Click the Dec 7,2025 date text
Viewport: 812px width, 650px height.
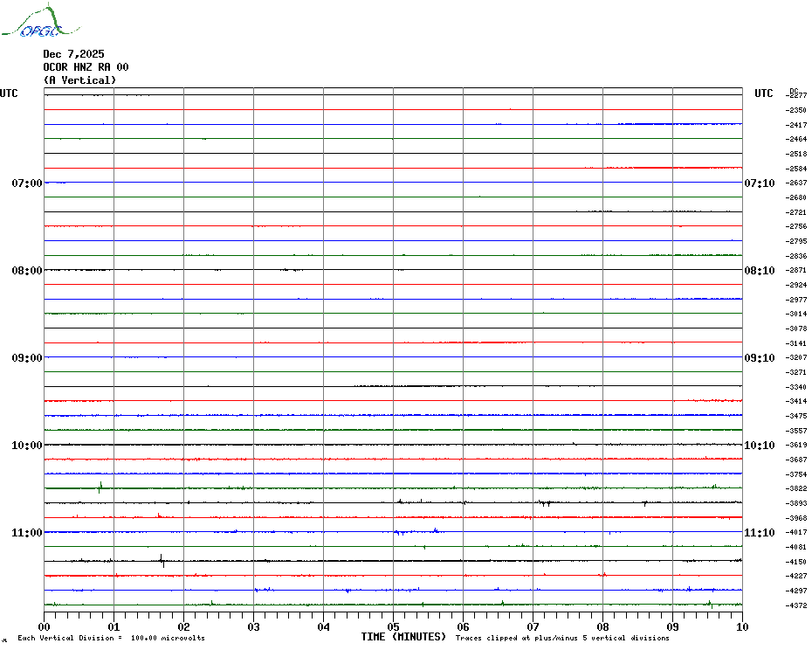pyautogui.click(x=73, y=54)
